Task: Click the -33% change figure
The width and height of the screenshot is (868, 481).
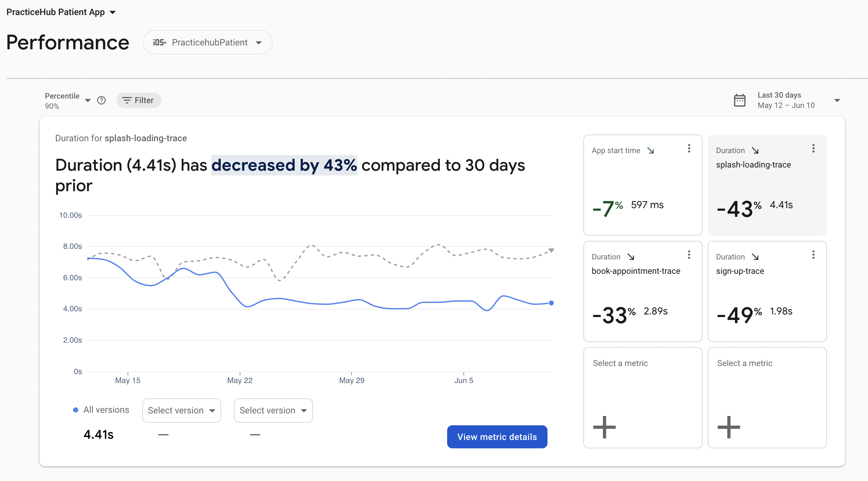Action: (614, 315)
